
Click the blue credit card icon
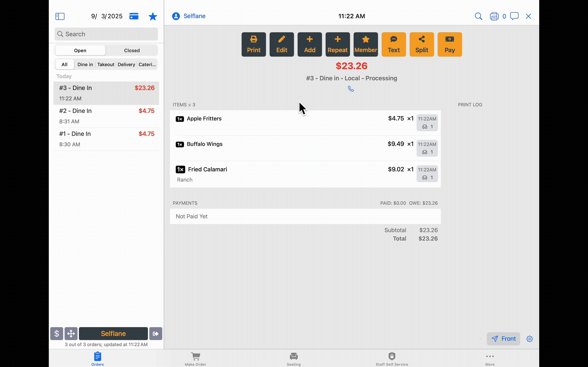click(x=134, y=16)
